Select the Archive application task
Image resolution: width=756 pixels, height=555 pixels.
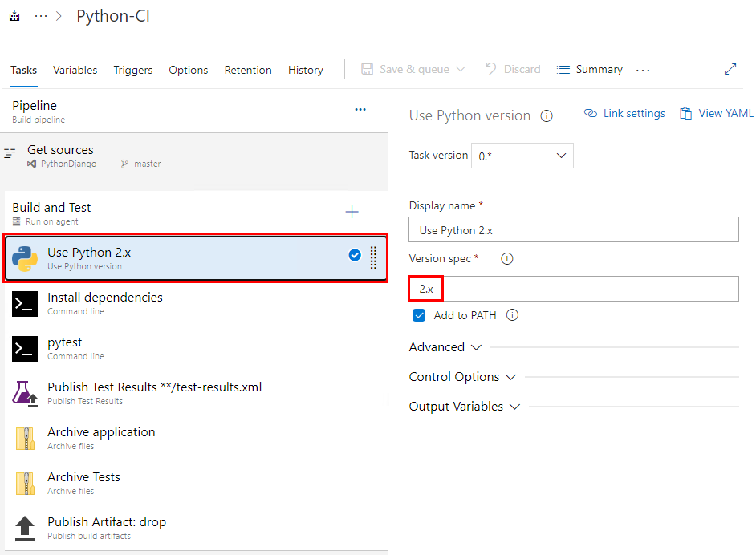click(x=196, y=438)
